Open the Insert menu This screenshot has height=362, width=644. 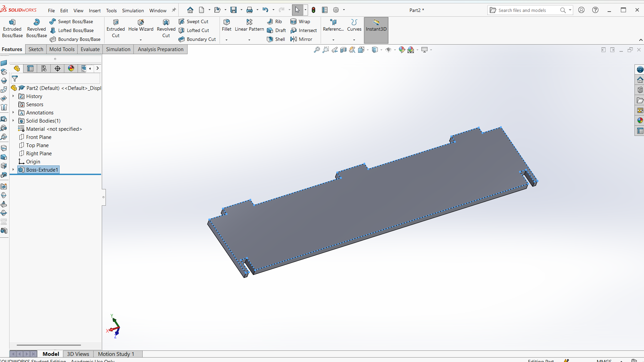tap(95, 11)
